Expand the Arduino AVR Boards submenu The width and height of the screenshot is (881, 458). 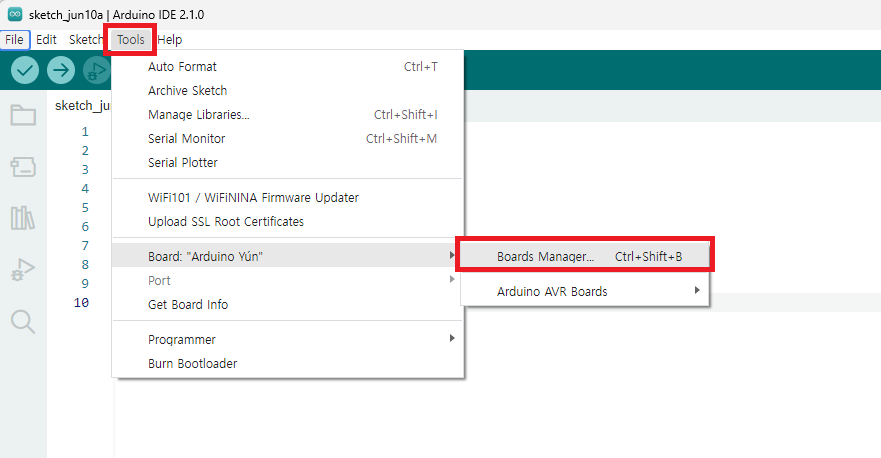[585, 291]
